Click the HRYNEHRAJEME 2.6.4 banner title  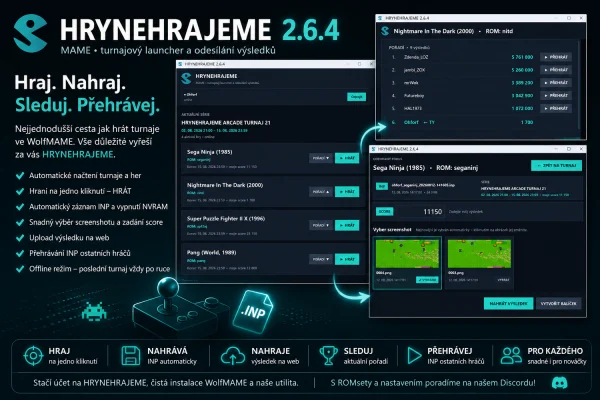point(200,29)
